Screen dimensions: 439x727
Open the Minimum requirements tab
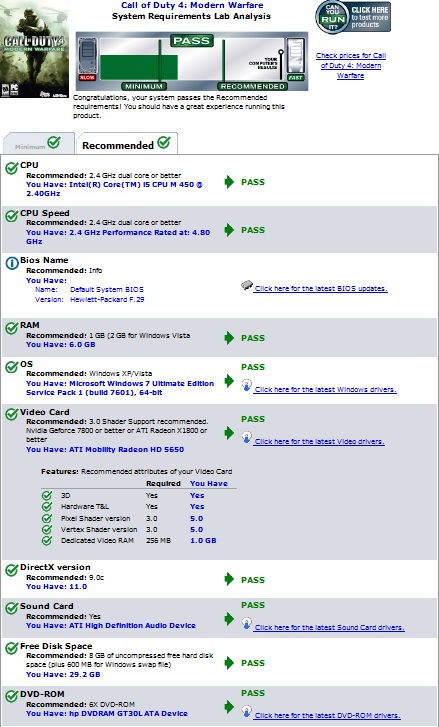tap(38, 143)
